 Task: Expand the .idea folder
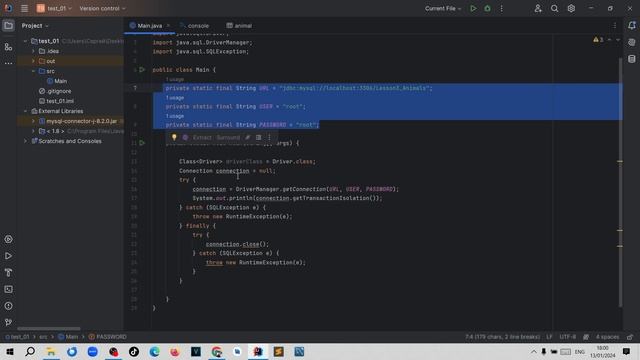click(x=33, y=51)
